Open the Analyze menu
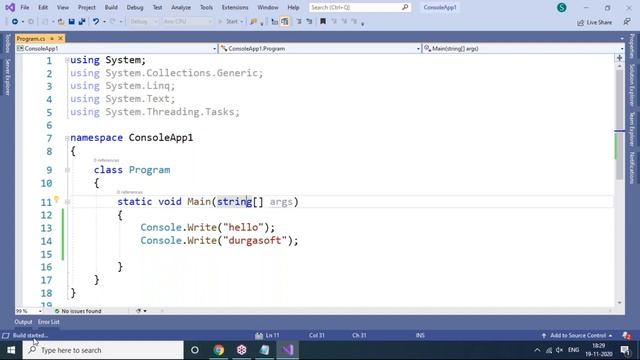Image resolution: width=640 pixels, height=360 pixels. pos(181,7)
